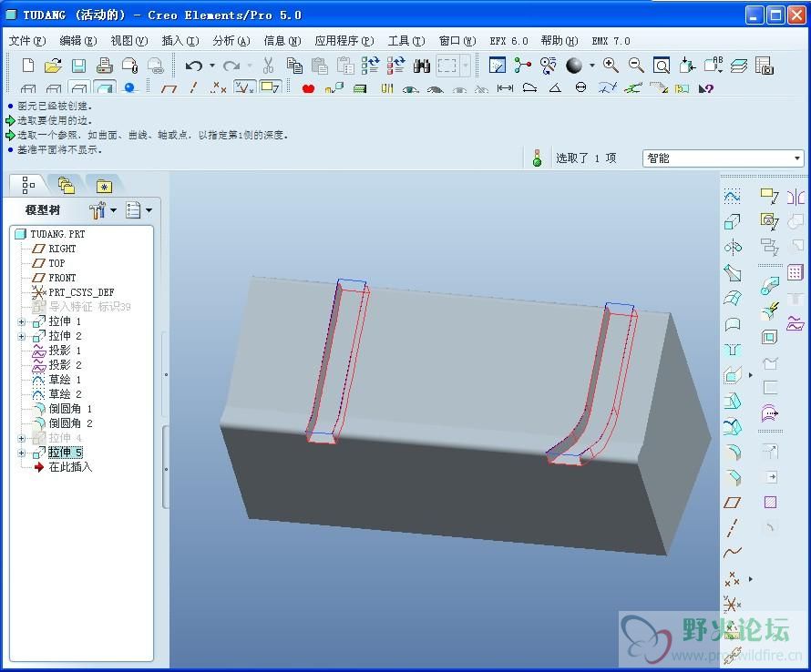Select the Extrude tool in right toolbar
811x672 pixels.
[732, 221]
